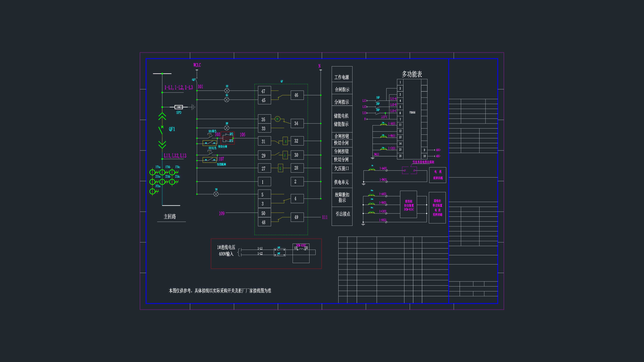Select the SPD surge protector symbol

(178, 107)
